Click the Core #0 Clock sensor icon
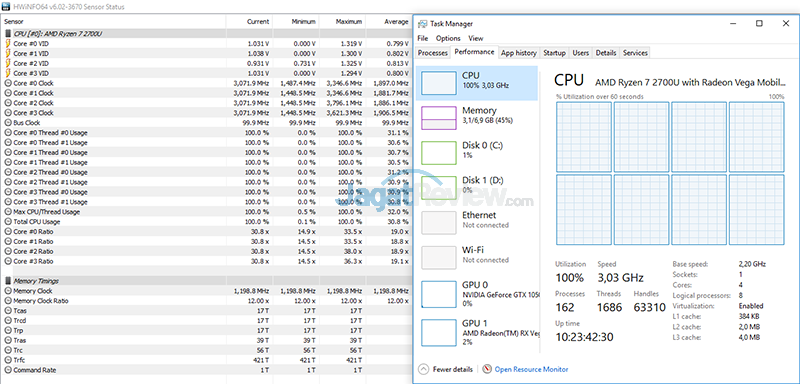800x384 pixels. [x=8, y=83]
